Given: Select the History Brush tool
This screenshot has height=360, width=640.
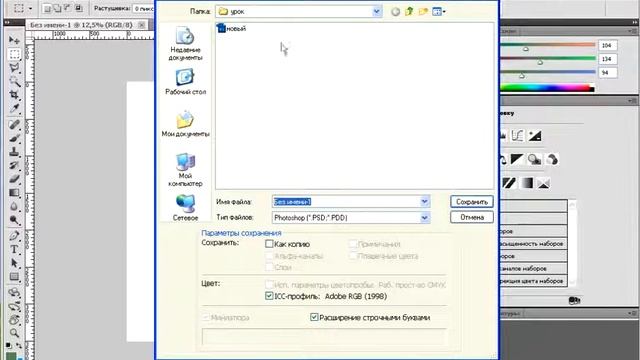Looking at the screenshot, I should (x=14, y=165).
